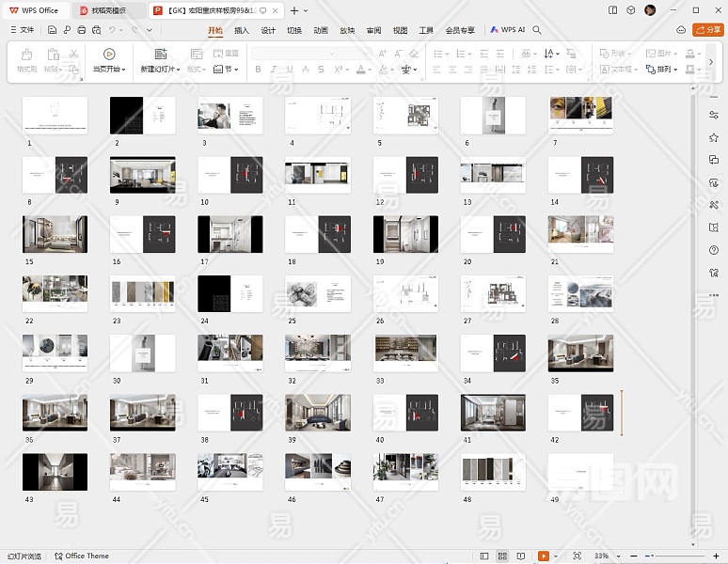
Task: Open the 插入 ribbon tab
Action: pos(242,30)
